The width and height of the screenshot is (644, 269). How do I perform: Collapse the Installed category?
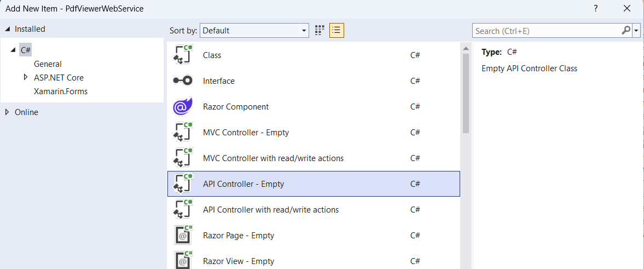(8, 29)
